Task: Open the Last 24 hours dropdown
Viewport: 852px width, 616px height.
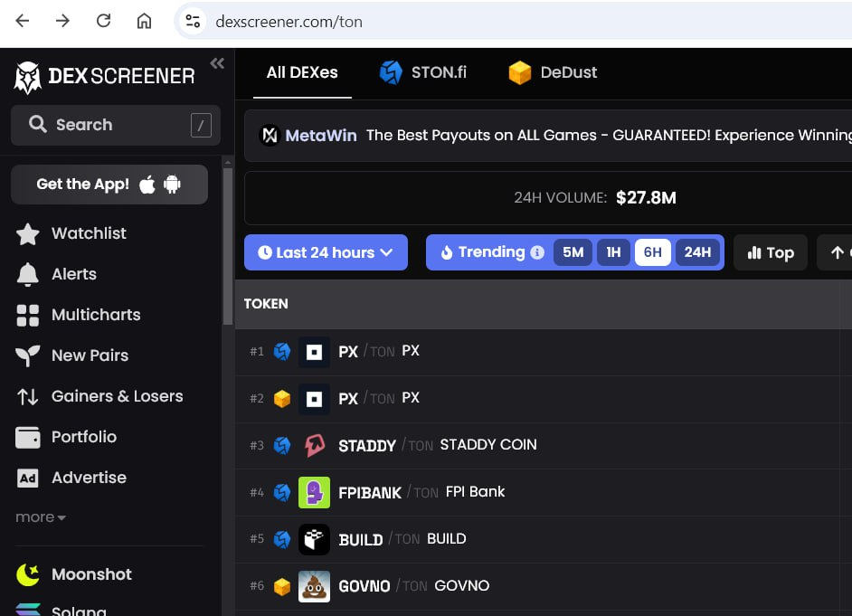Action: click(326, 252)
